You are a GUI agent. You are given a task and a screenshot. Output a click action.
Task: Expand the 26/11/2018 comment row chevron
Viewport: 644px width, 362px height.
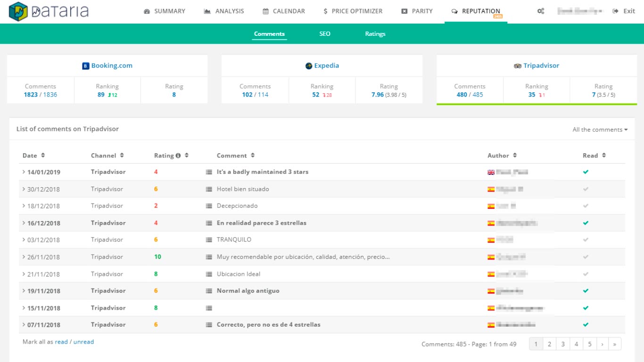click(24, 257)
